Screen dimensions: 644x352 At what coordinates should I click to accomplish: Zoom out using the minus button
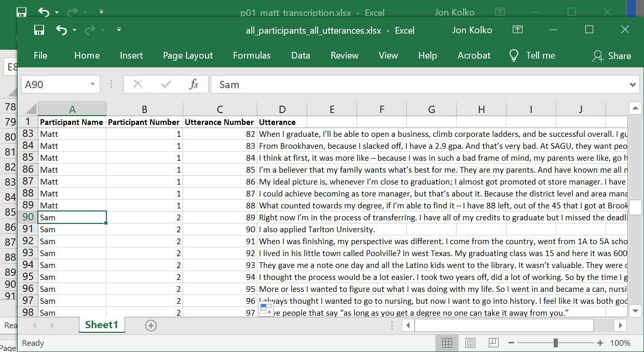coord(511,343)
